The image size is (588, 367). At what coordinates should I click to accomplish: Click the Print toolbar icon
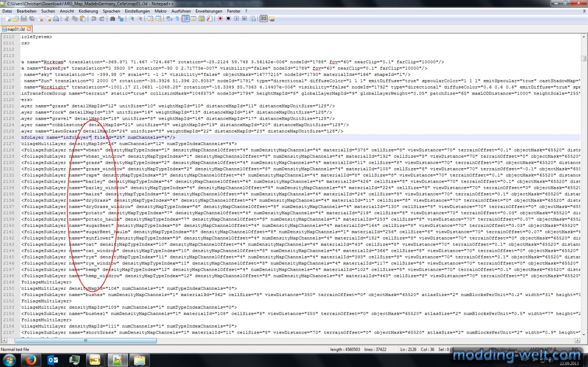coord(56,19)
